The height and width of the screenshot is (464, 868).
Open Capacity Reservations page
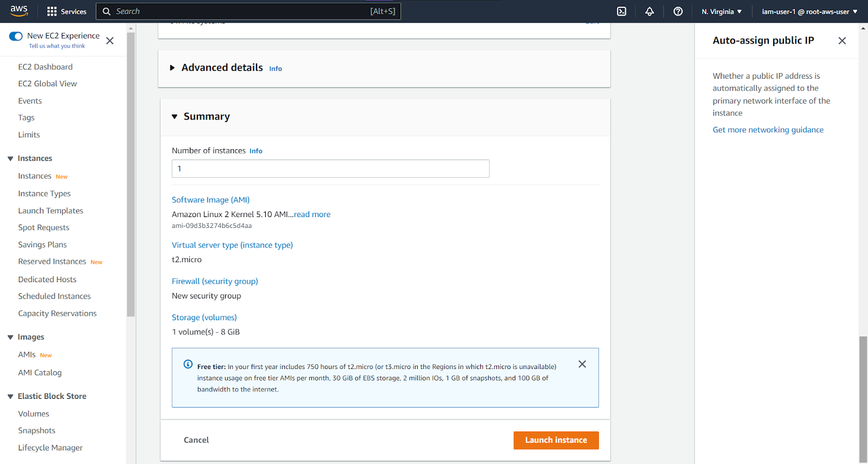(x=57, y=313)
